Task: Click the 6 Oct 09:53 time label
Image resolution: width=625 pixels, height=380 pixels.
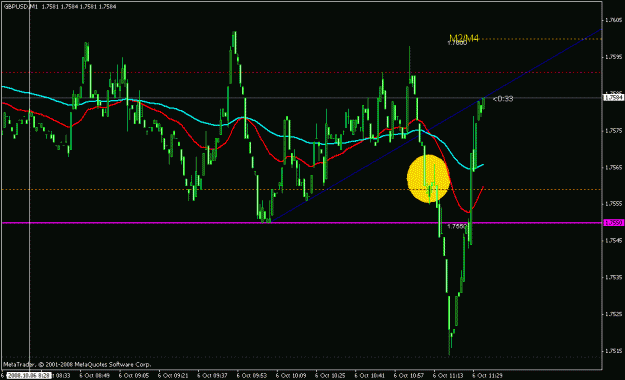Action: tap(252, 375)
